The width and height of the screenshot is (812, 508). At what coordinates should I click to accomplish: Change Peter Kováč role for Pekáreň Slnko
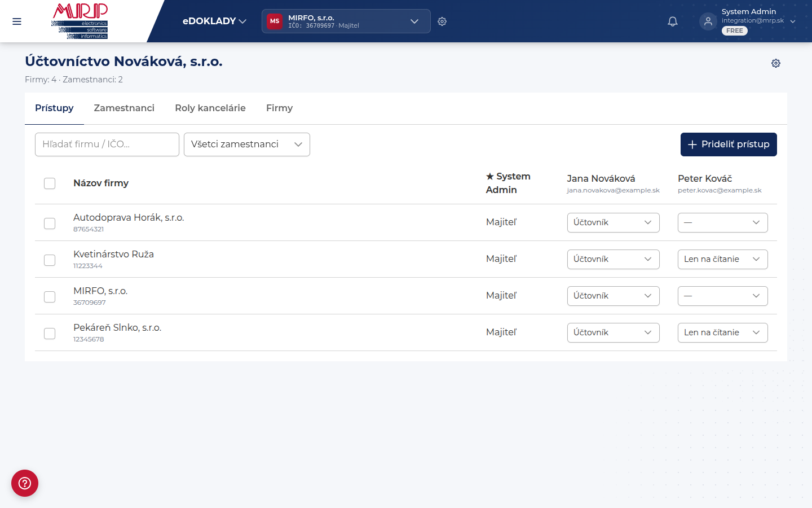click(723, 332)
